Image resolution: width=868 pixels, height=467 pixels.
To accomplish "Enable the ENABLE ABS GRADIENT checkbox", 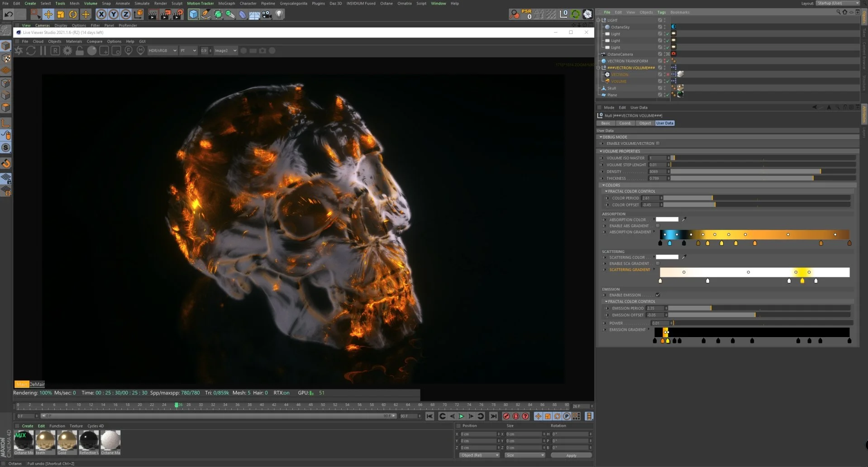I will pyautogui.click(x=658, y=226).
